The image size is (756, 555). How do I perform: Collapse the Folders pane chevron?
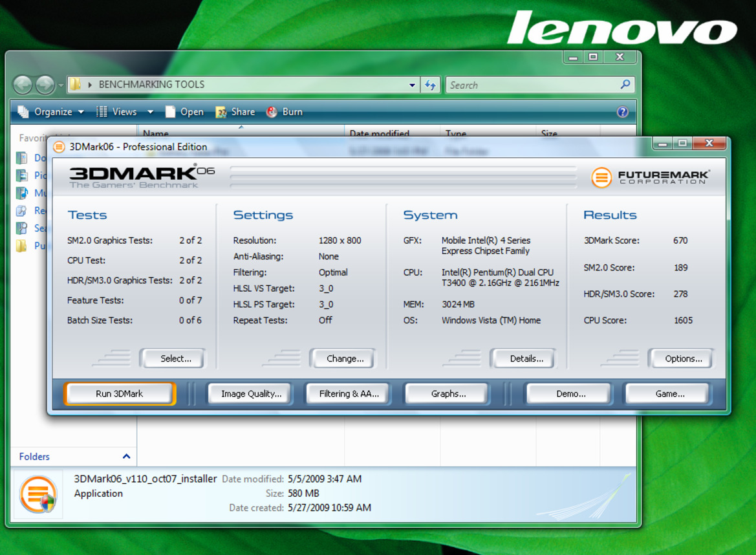tap(126, 456)
